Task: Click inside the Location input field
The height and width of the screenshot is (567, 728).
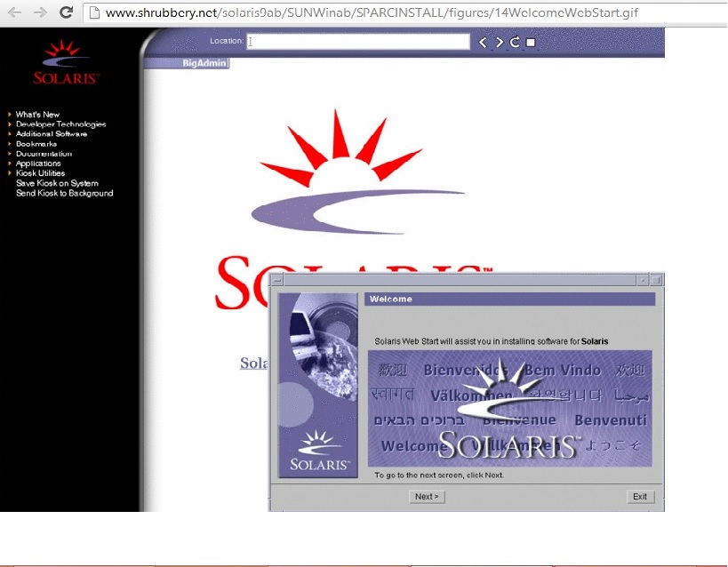Action: [x=356, y=41]
